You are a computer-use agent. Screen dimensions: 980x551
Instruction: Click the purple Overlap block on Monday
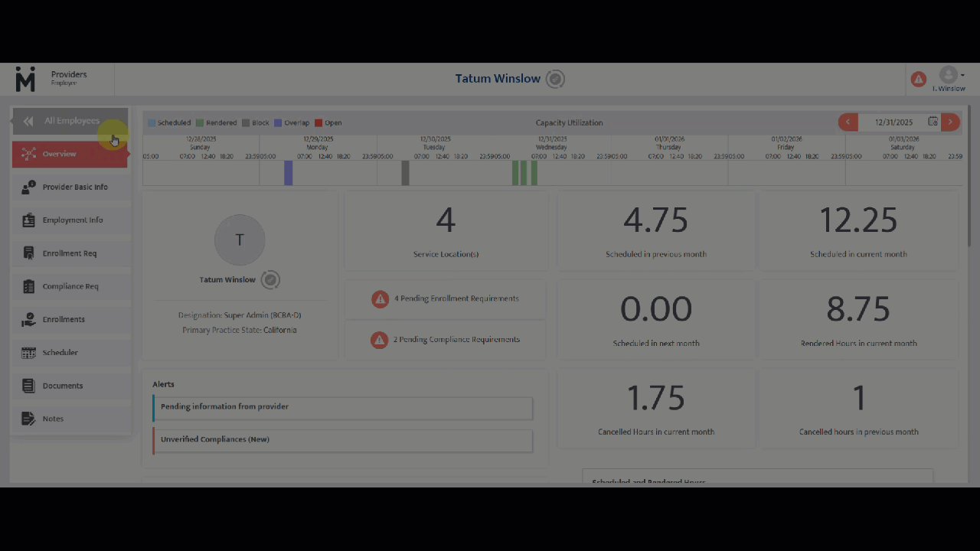point(289,173)
